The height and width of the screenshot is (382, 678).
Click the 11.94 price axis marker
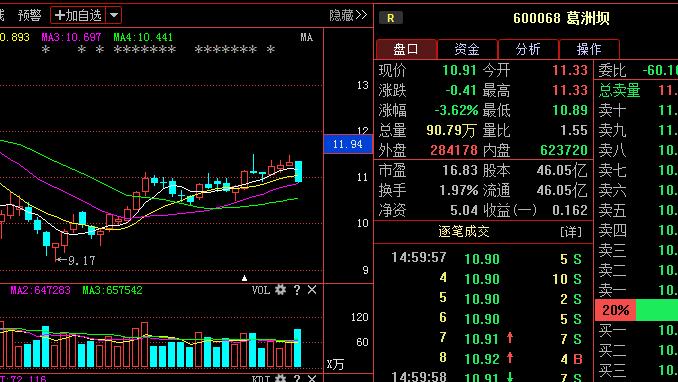coord(348,144)
